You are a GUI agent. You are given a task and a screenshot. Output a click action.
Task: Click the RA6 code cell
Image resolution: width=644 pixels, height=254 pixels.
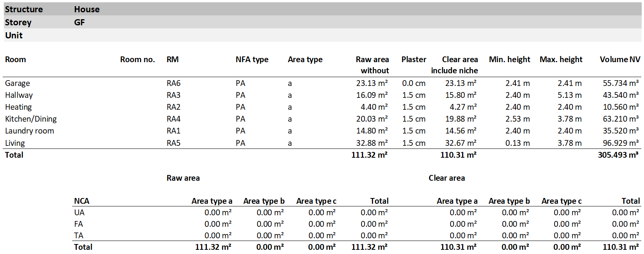[173, 83]
